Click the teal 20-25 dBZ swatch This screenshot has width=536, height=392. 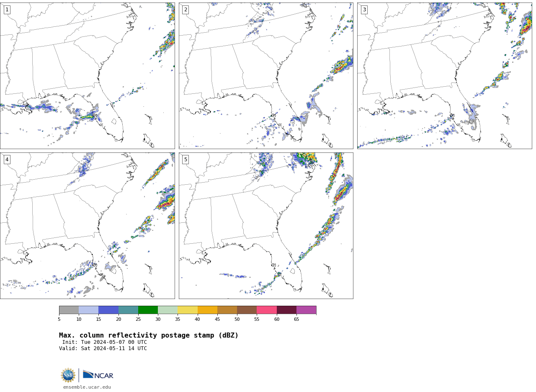coord(128,310)
